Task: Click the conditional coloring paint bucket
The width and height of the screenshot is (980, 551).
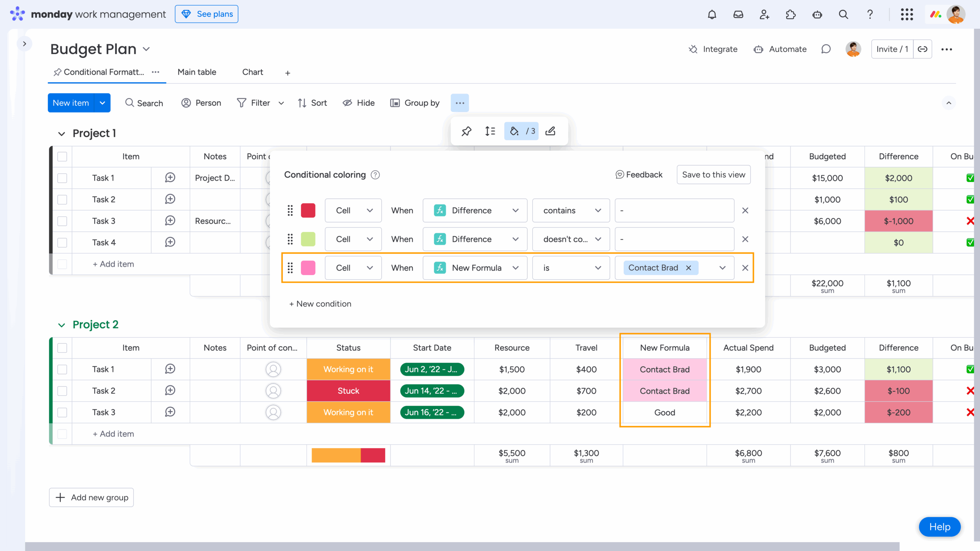Action: coord(515,131)
